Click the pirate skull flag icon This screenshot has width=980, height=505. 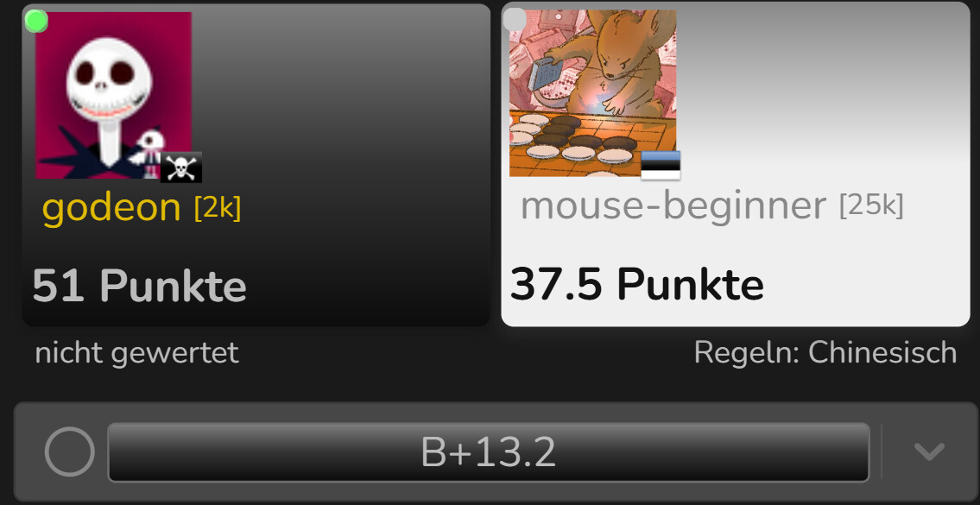[x=181, y=167]
